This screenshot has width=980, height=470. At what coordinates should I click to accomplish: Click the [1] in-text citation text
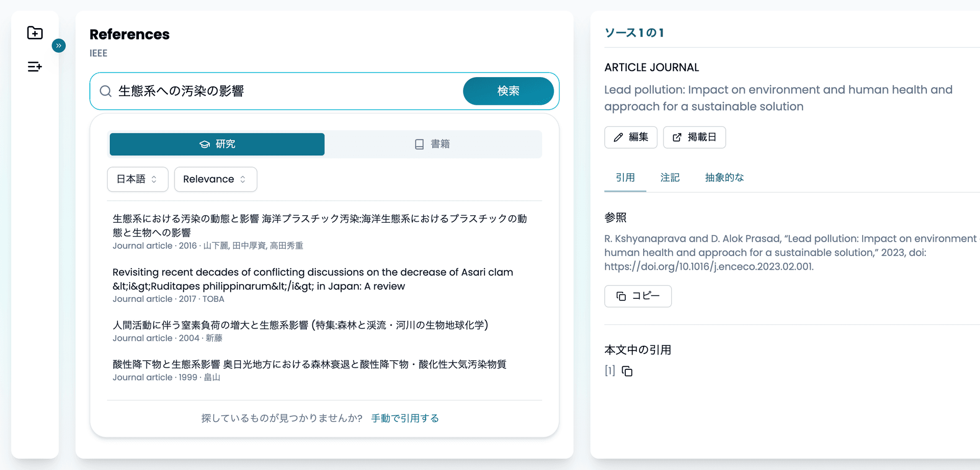(x=610, y=371)
